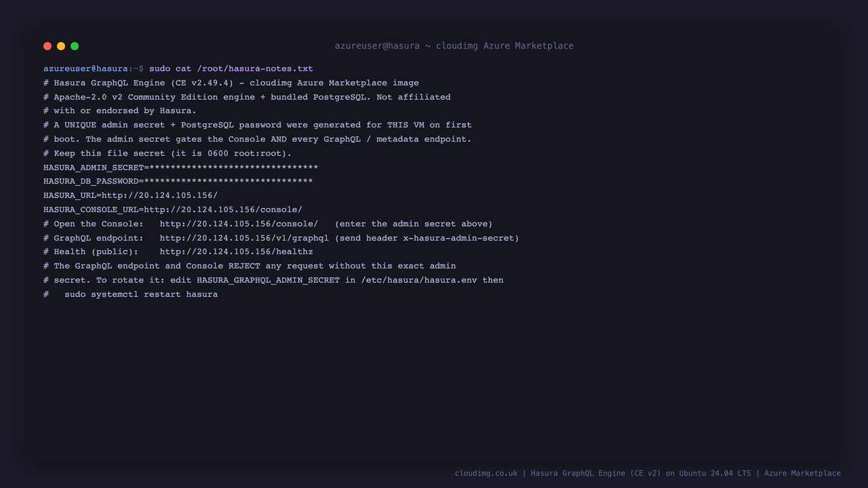The image size is (868, 488).
Task: Click the line 'Hasura GraphQL Engine (CE v2.49.4)'
Action: [x=231, y=83]
